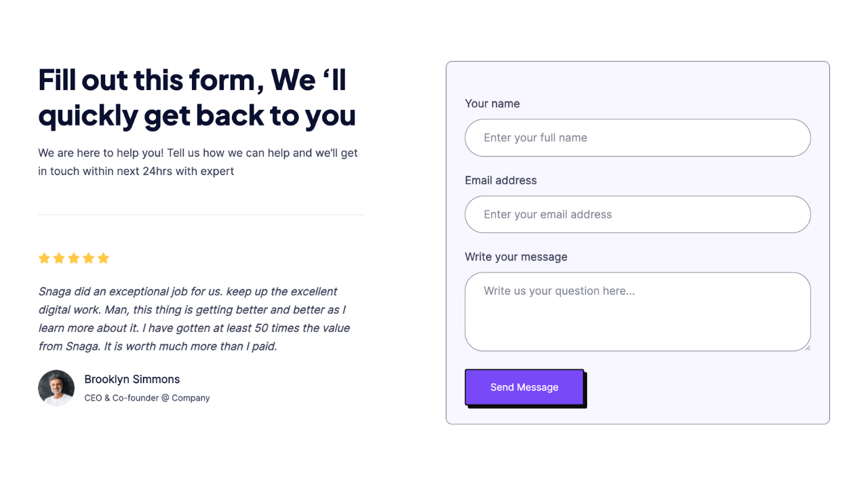This screenshot has width=868, height=488.
Task: Click the second rating star
Action: 59,258
